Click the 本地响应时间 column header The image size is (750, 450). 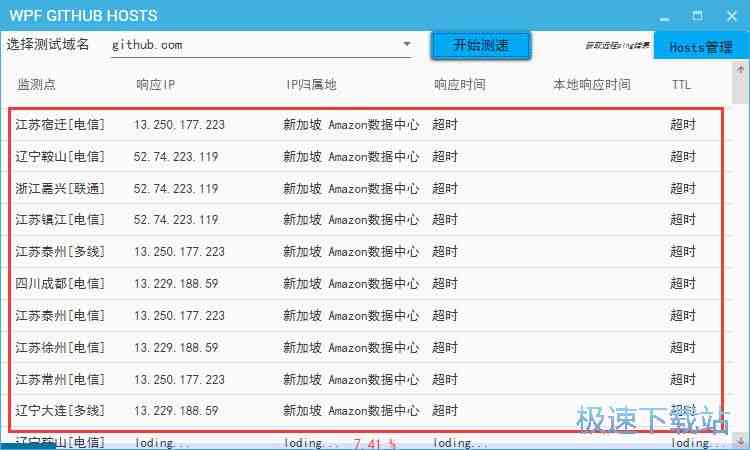coord(592,85)
